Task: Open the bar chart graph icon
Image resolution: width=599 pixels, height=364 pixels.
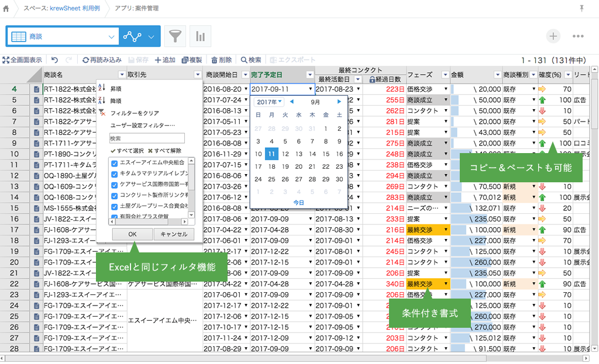Action: (200, 36)
